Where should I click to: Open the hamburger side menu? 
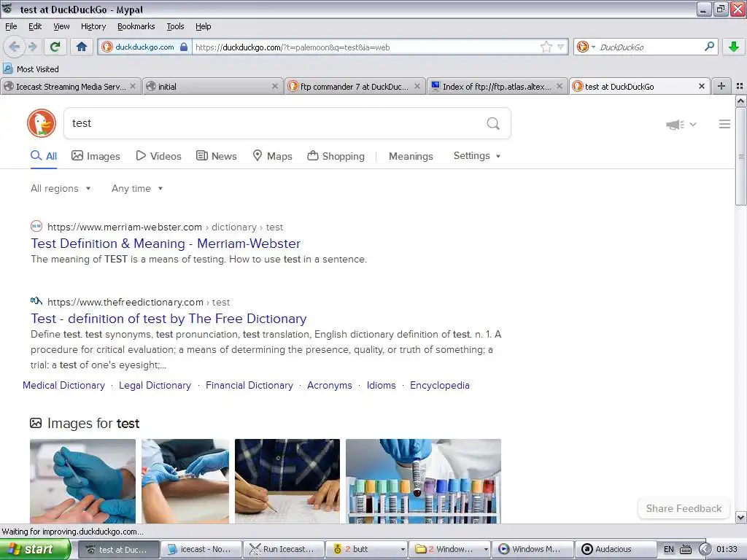(724, 124)
